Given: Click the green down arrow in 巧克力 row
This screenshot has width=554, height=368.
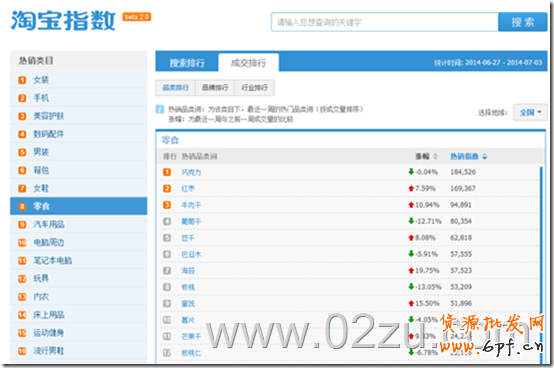Looking at the screenshot, I should [x=411, y=172].
